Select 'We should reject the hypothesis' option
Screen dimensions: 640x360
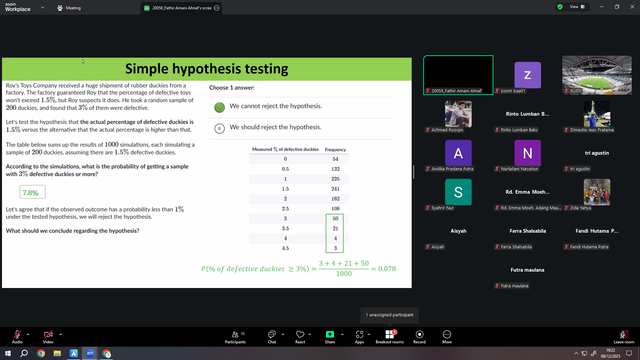pos(220,129)
